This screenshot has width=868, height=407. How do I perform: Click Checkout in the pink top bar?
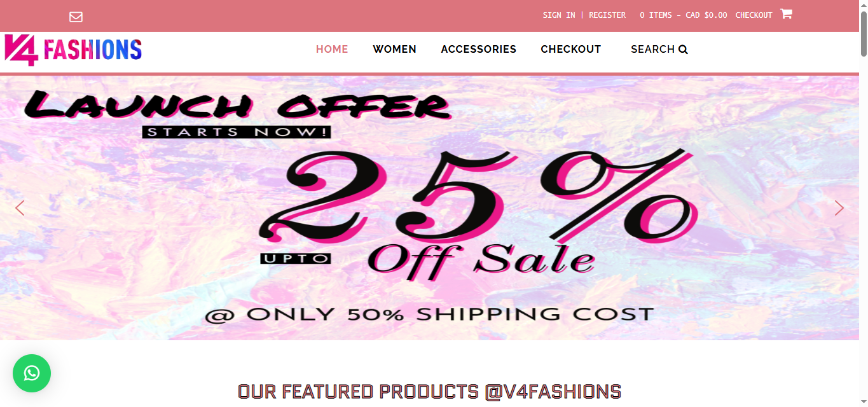(x=754, y=15)
